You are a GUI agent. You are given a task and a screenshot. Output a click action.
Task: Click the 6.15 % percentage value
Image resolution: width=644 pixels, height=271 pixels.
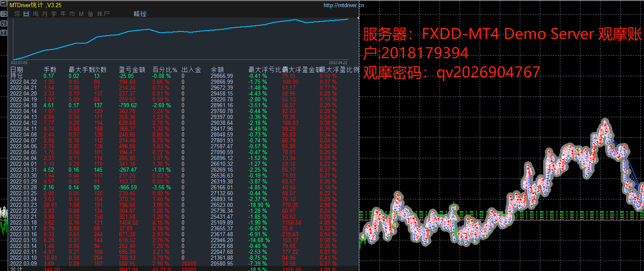pos(161,222)
